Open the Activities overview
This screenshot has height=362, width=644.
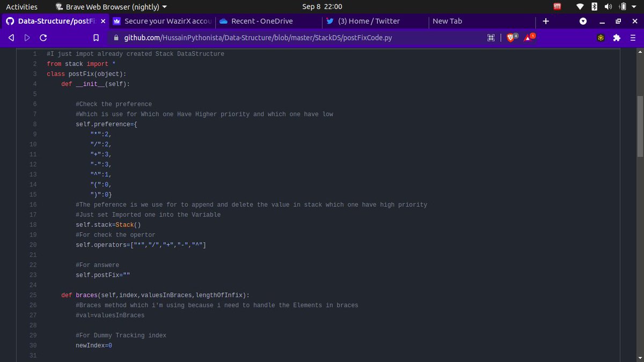(x=21, y=7)
